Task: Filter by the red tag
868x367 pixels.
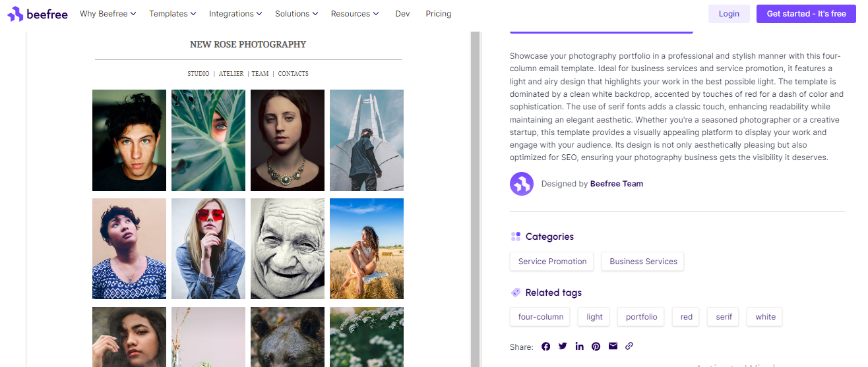Action: pos(687,317)
